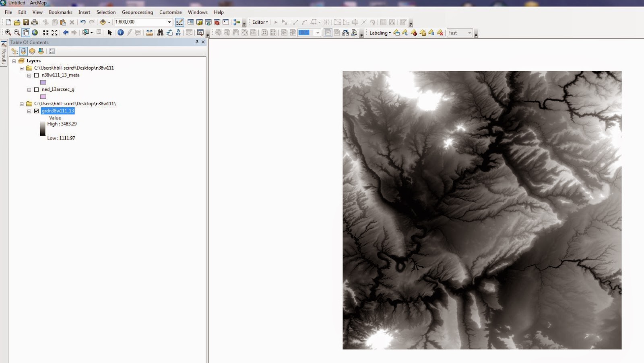Viewport: 644px width, 363px height.
Task: Open the Labeling dropdown menu
Action: (380, 33)
